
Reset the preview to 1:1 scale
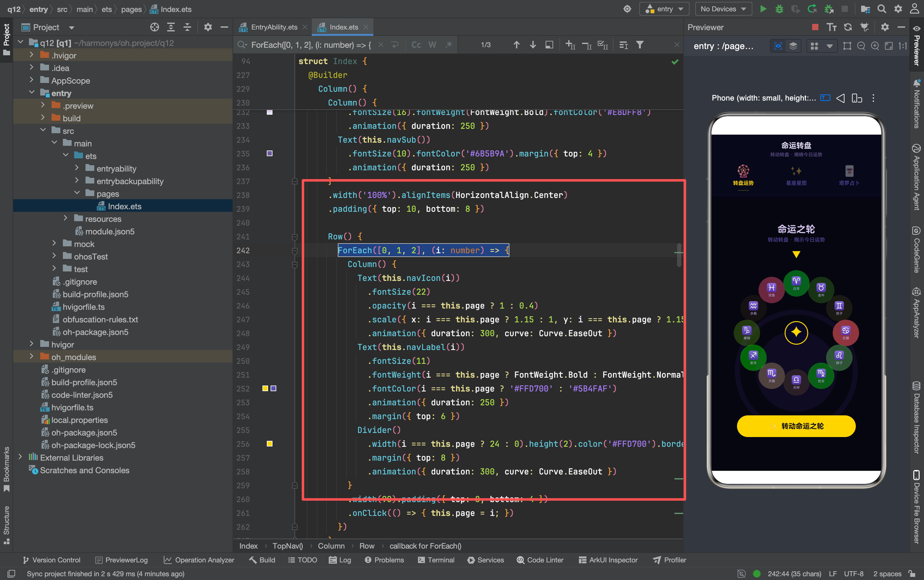[903, 46]
